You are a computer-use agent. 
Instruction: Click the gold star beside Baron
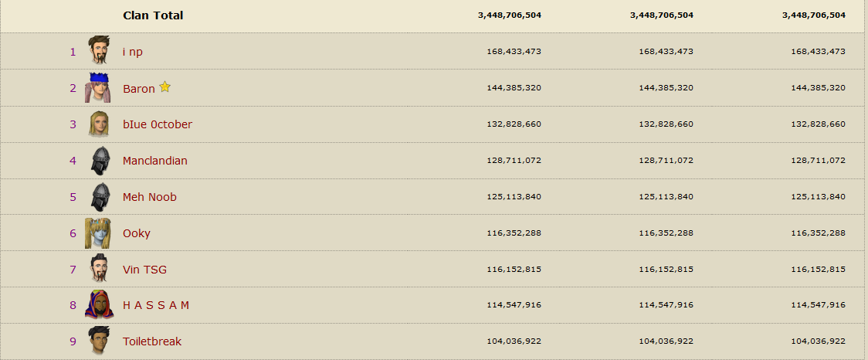[x=164, y=87]
